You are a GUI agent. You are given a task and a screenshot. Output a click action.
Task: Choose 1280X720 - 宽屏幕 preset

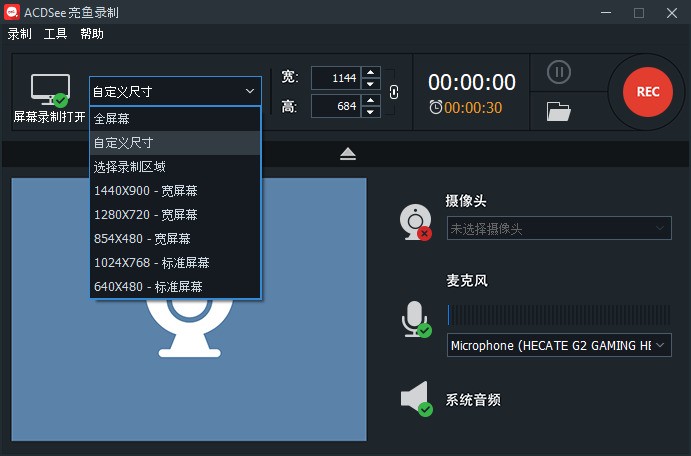tap(175, 215)
